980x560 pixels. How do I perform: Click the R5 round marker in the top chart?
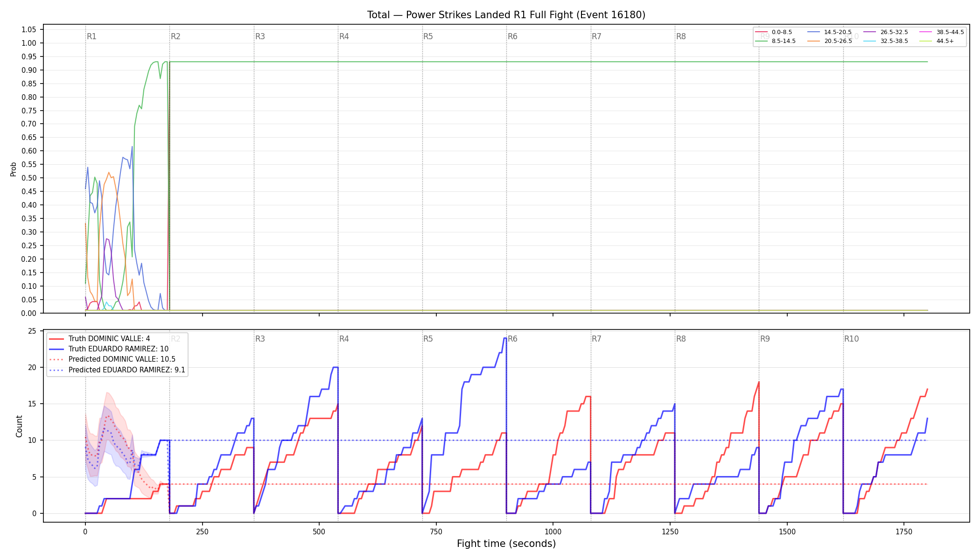click(428, 36)
